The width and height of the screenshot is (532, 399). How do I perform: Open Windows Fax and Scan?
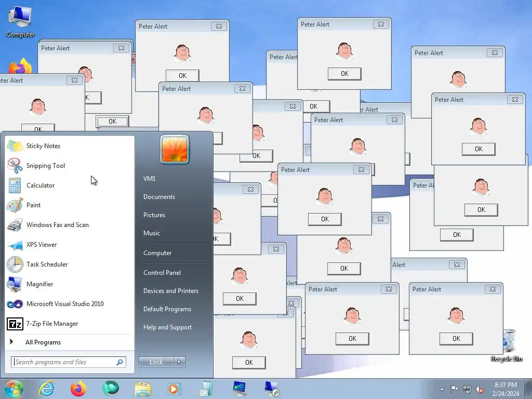70,224
